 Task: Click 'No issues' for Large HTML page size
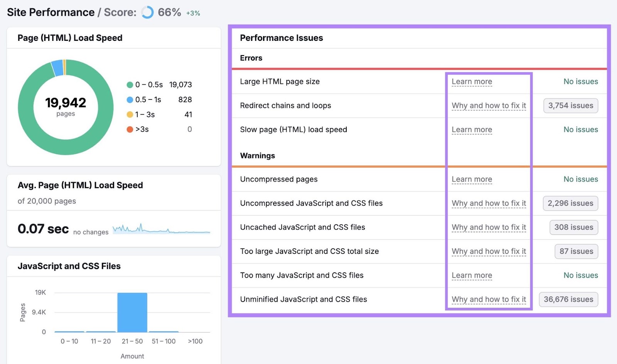pos(581,82)
